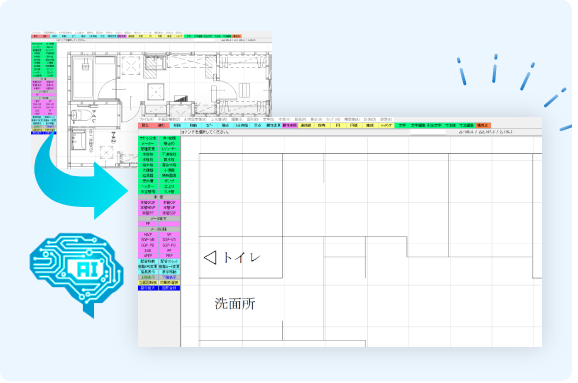Pick the green レジューサー part button
Image resolution: width=578 pixels, height=383 pixels.
pos(170,149)
